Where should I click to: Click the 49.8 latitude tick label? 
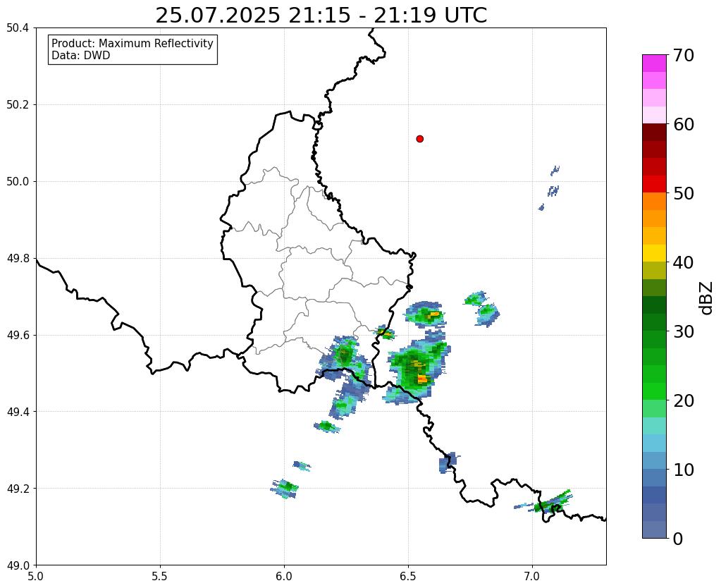pos(18,259)
